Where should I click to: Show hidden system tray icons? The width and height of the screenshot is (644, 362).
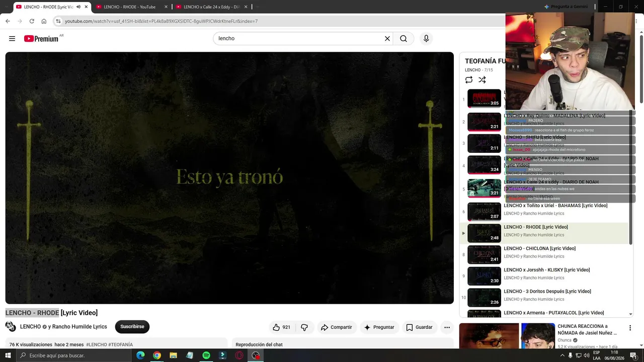[x=562, y=355]
